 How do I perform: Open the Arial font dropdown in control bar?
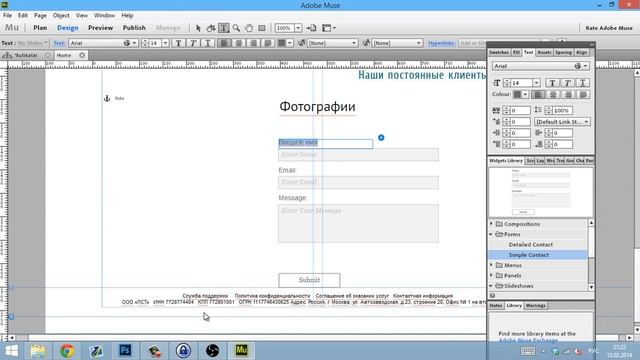pos(134,43)
